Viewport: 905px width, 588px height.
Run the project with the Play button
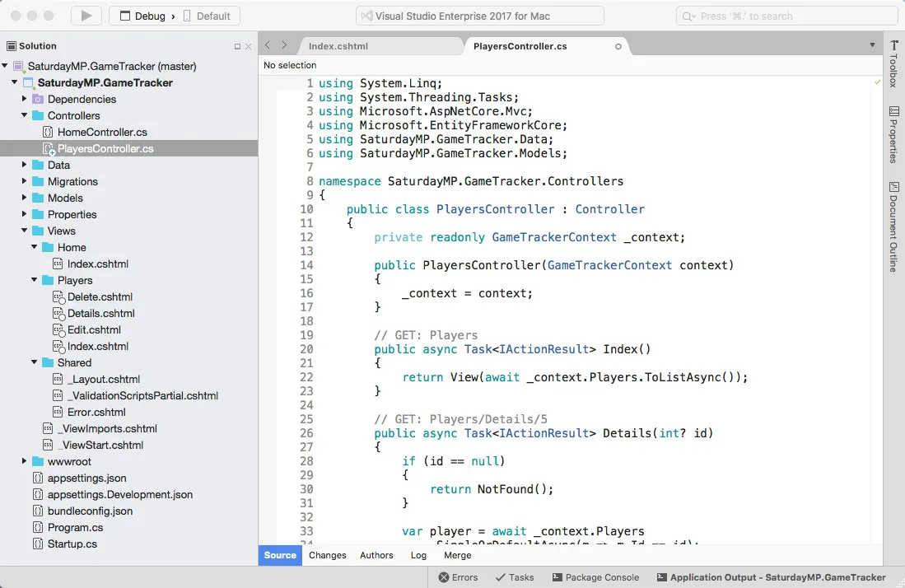click(x=86, y=16)
